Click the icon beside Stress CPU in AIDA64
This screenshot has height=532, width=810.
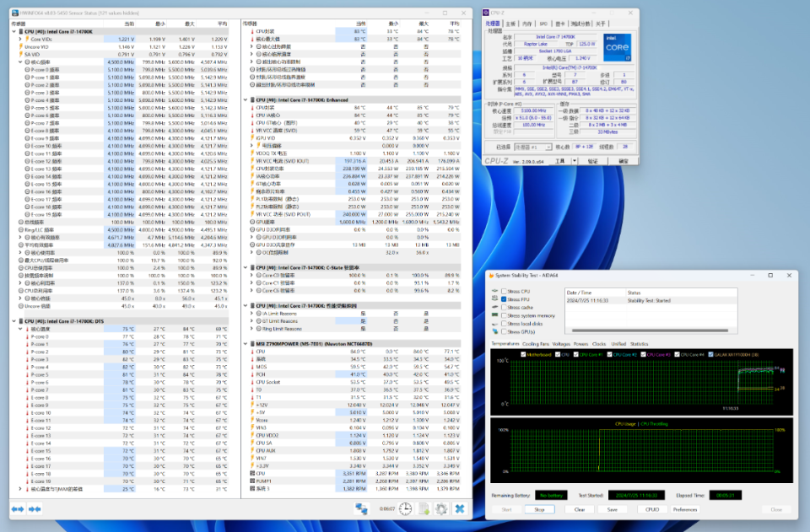tap(495, 291)
